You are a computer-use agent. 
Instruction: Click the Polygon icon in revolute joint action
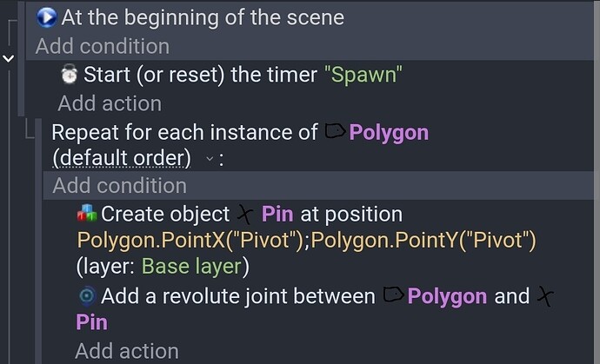click(392, 295)
